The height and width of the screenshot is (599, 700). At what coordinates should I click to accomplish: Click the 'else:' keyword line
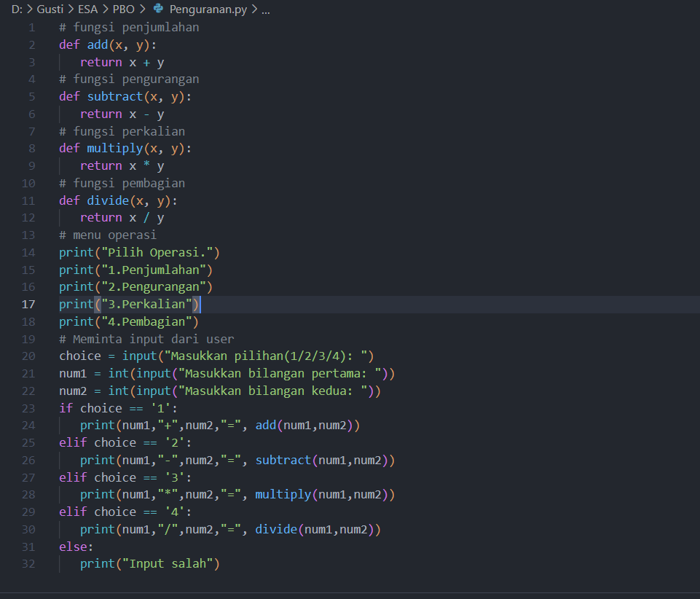(76, 547)
